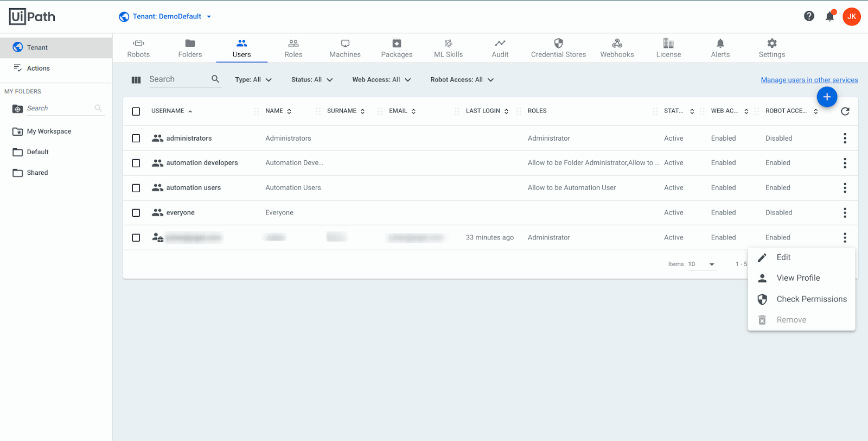868x441 pixels.
Task: Open the Alerts tab
Action: point(720,48)
